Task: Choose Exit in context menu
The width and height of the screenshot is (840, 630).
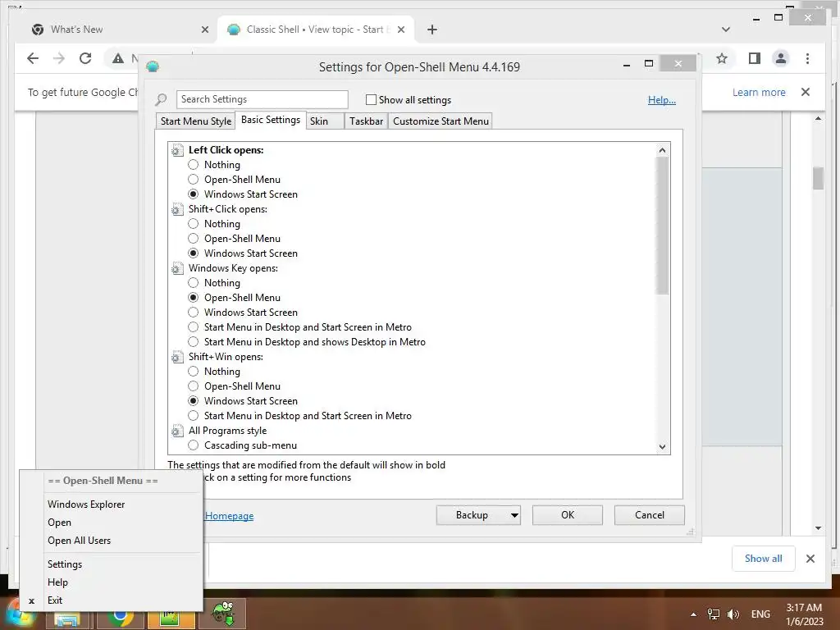Action: click(x=55, y=600)
